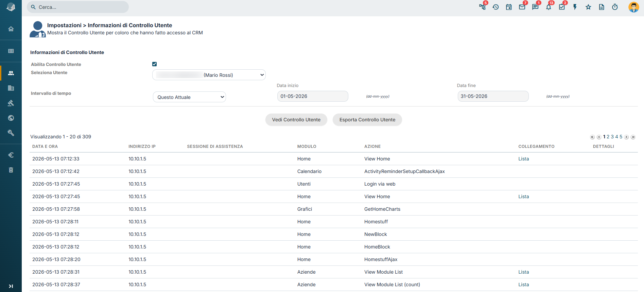Click the Impostazioni breadcrumb heading
The width and height of the screenshot is (644, 292).
pyautogui.click(x=64, y=25)
